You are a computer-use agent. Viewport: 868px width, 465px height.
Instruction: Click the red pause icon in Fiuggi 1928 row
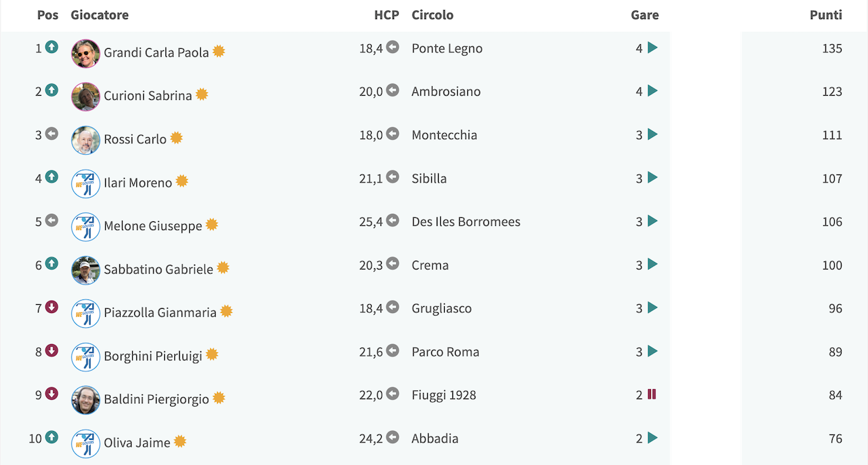[x=652, y=394]
